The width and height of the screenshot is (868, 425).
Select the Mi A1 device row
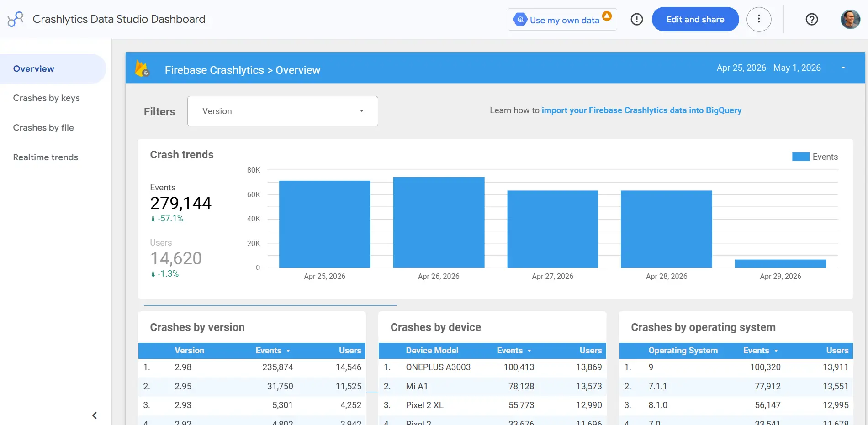click(x=492, y=387)
